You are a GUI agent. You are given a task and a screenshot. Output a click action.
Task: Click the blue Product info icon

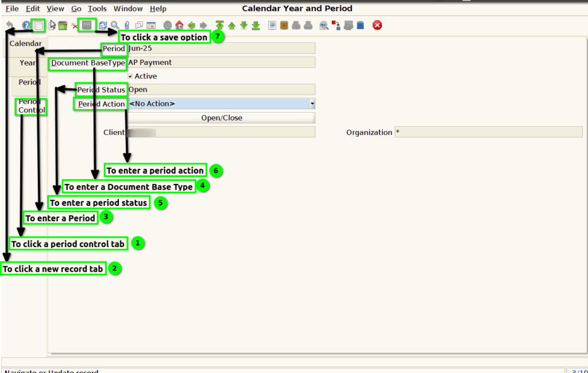coord(361,25)
